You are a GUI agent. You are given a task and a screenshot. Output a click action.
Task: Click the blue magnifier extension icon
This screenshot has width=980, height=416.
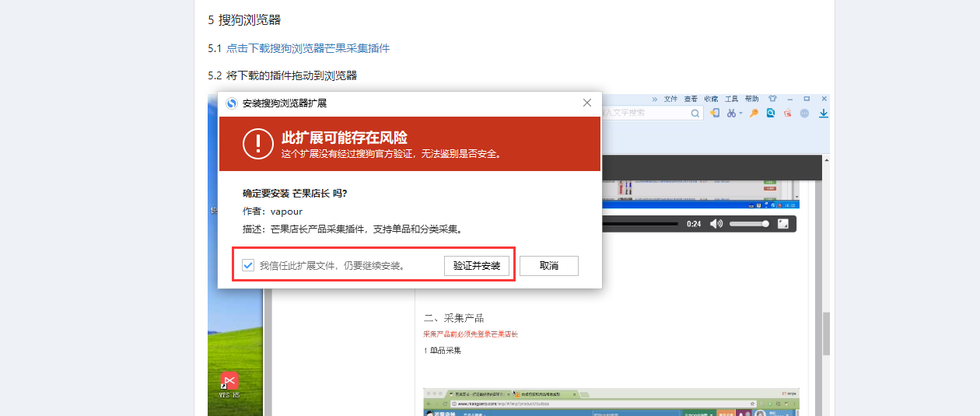tap(771, 114)
